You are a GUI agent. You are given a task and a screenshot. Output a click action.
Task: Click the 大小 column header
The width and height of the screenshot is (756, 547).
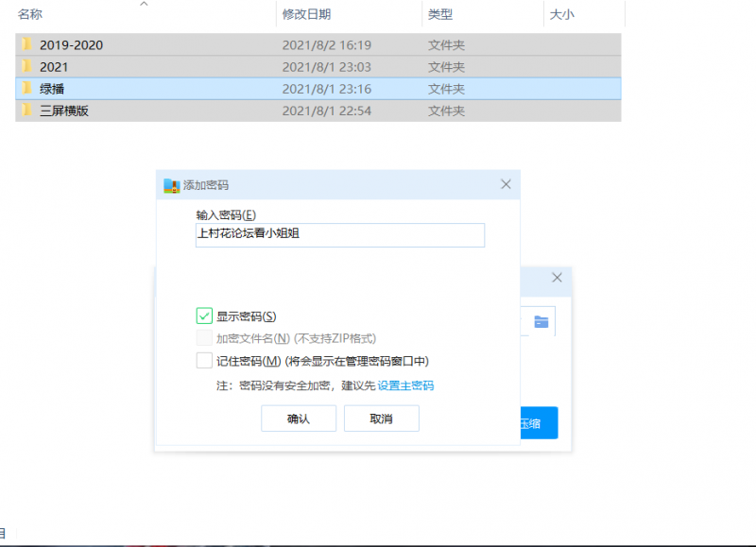coord(561,14)
